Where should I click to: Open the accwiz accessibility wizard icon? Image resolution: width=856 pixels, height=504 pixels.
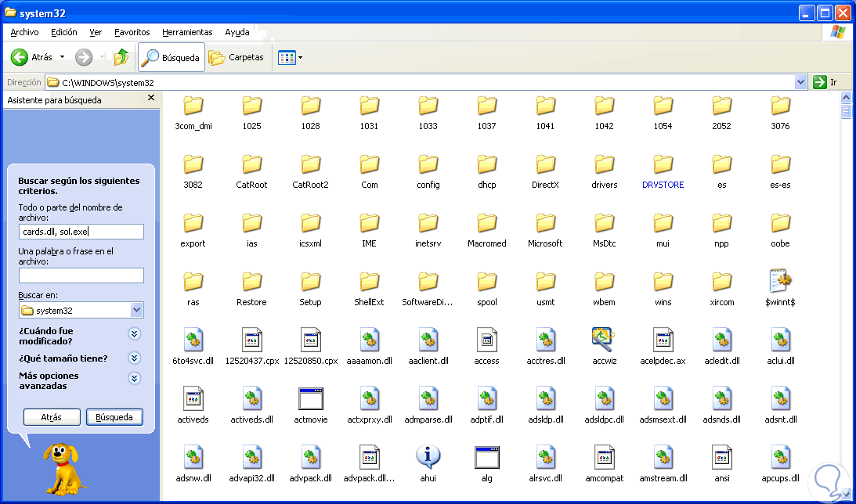(604, 339)
